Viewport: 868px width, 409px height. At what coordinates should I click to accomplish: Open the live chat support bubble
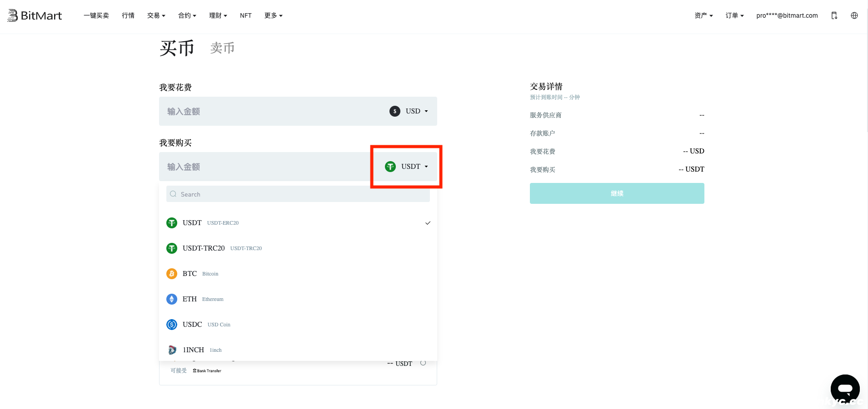pyautogui.click(x=845, y=389)
